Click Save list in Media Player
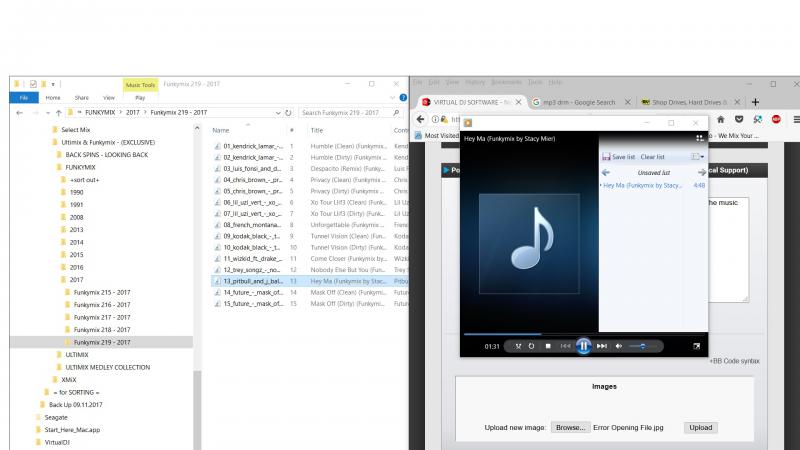Viewport: 800px width, 450px height. (619, 157)
